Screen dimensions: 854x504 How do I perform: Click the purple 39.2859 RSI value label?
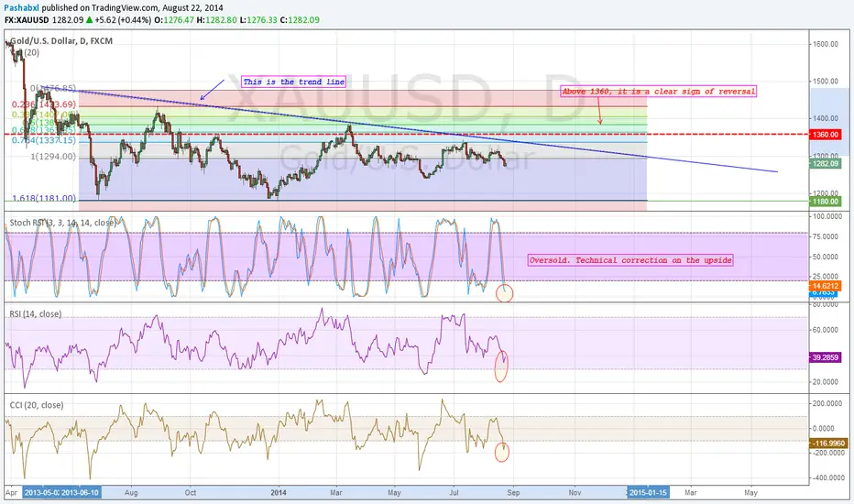(826, 357)
